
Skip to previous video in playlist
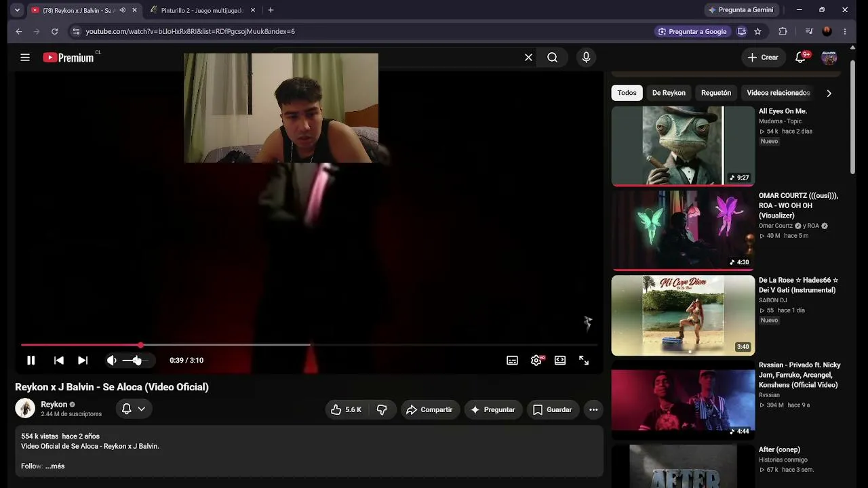pos(59,361)
